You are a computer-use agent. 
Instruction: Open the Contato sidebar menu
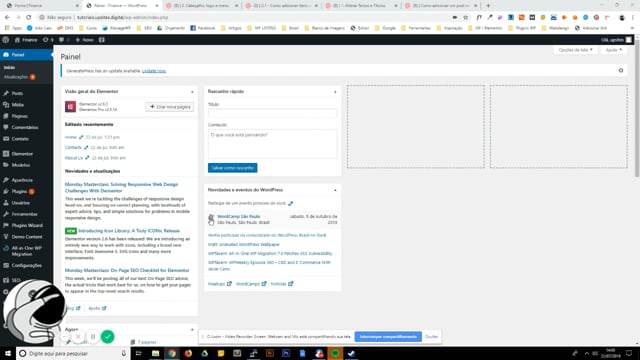(x=20, y=139)
